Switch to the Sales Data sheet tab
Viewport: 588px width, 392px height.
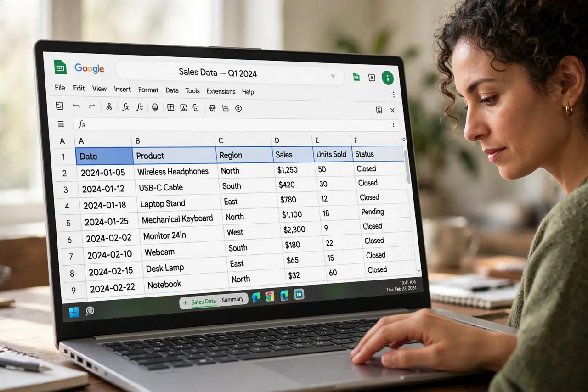204,302
